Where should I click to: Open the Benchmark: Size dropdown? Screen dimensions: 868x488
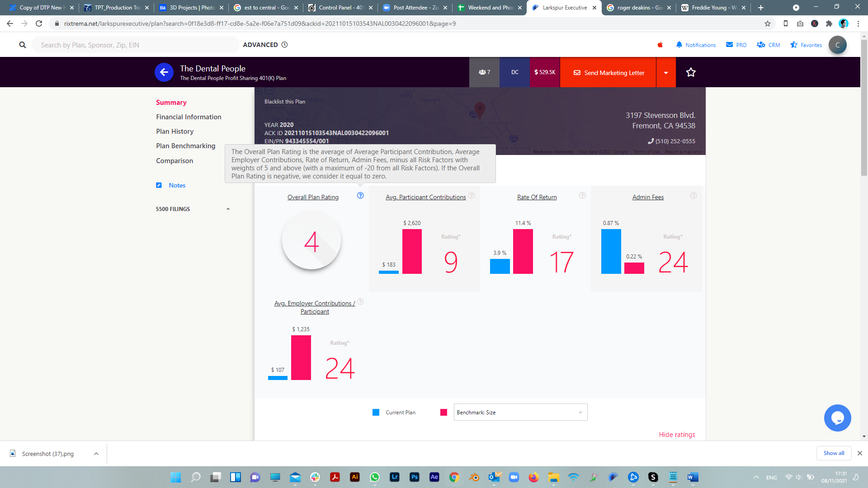520,413
